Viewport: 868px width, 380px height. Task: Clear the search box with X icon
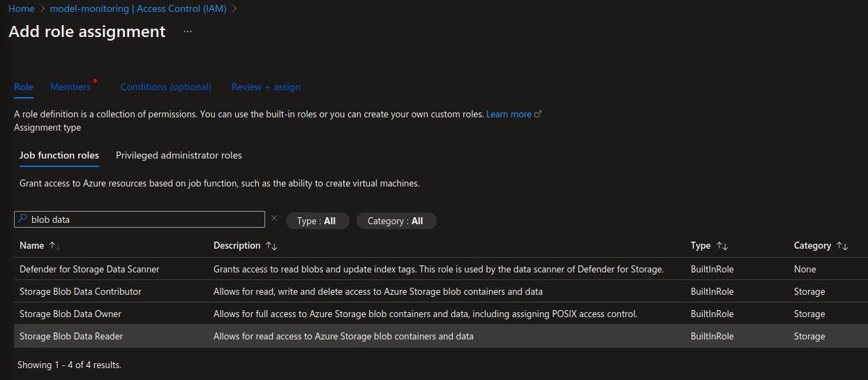click(274, 219)
